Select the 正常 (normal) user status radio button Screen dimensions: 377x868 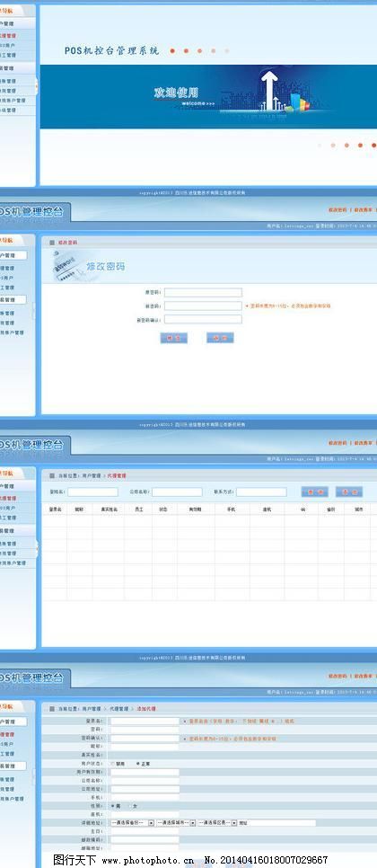[137, 764]
